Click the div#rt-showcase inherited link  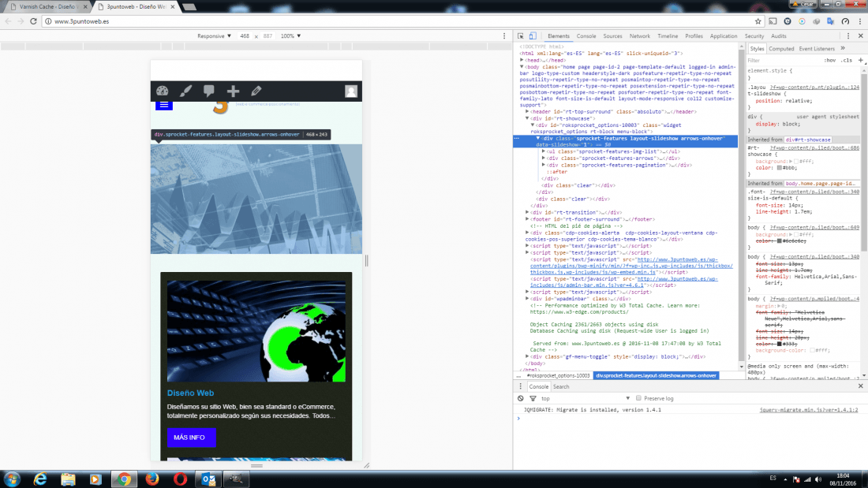[808, 140]
